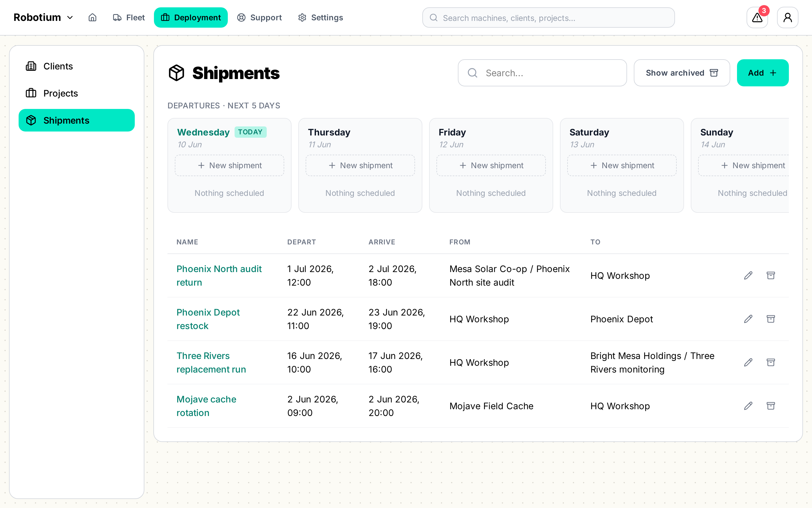Viewport: 812px width, 508px height.
Task: Click the TO column header
Action: pyautogui.click(x=595, y=242)
